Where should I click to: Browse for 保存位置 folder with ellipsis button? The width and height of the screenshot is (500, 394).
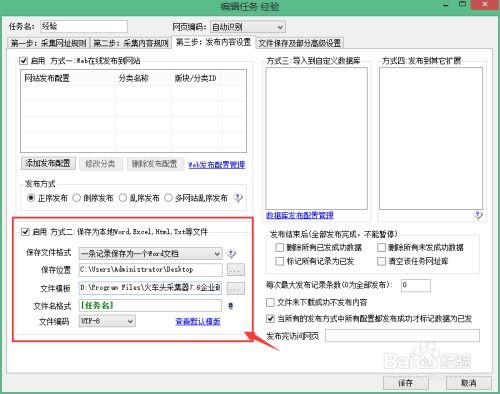(x=236, y=270)
